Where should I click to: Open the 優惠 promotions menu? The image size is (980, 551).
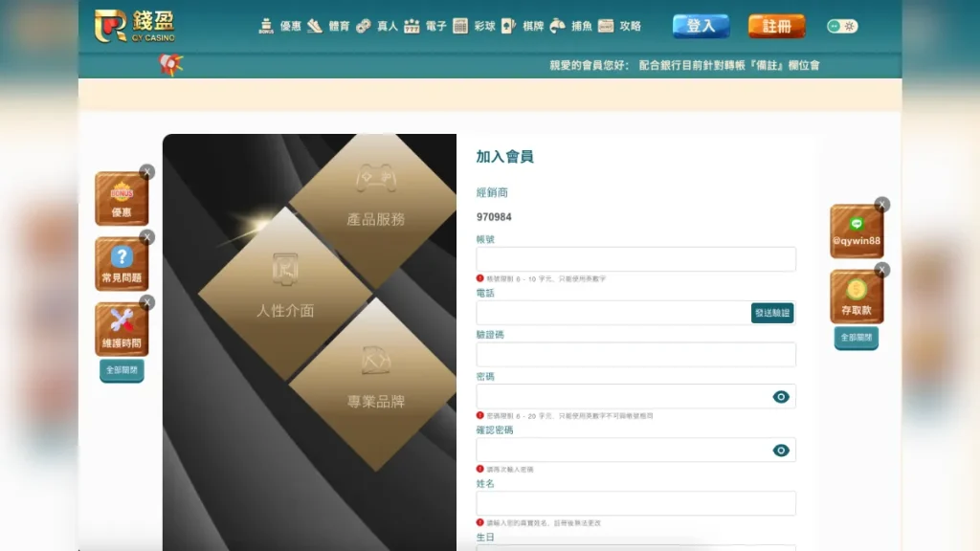pyautogui.click(x=280, y=26)
